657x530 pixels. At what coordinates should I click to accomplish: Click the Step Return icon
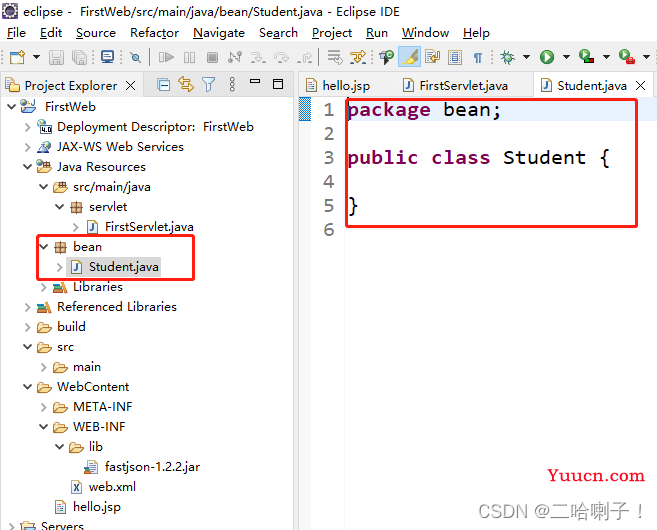click(305, 57)
